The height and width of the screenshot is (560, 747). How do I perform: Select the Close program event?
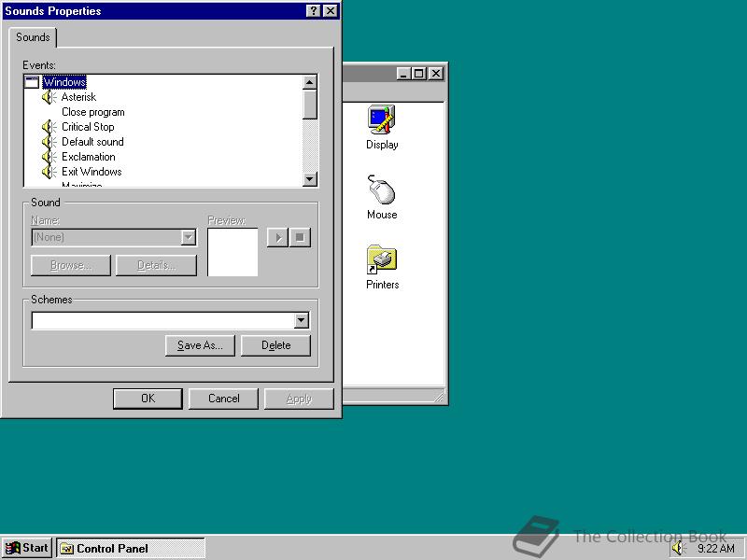(x=92, y=112)
